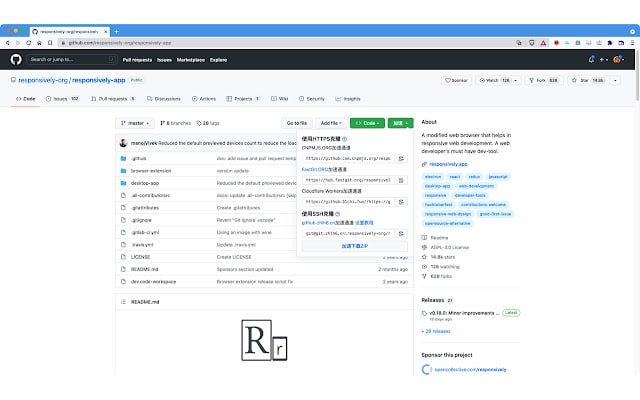Expand the master branch dropdown
640x400 pixels.
133,122
